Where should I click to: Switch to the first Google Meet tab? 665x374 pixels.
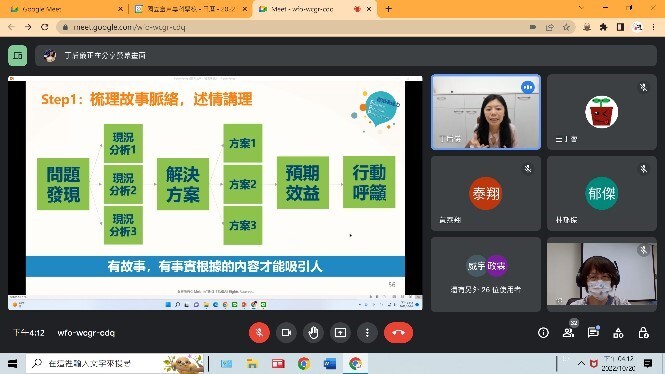click(x=64, y=9)
